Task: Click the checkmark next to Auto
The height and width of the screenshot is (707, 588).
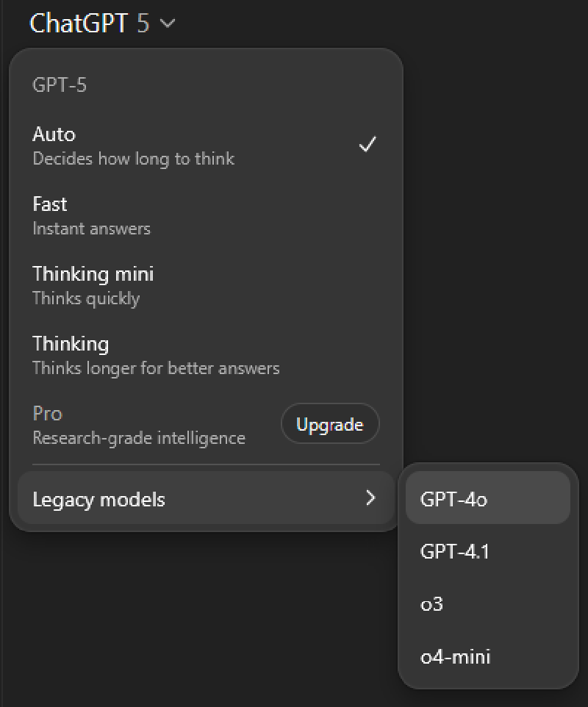Action: [x=367, y=145]
